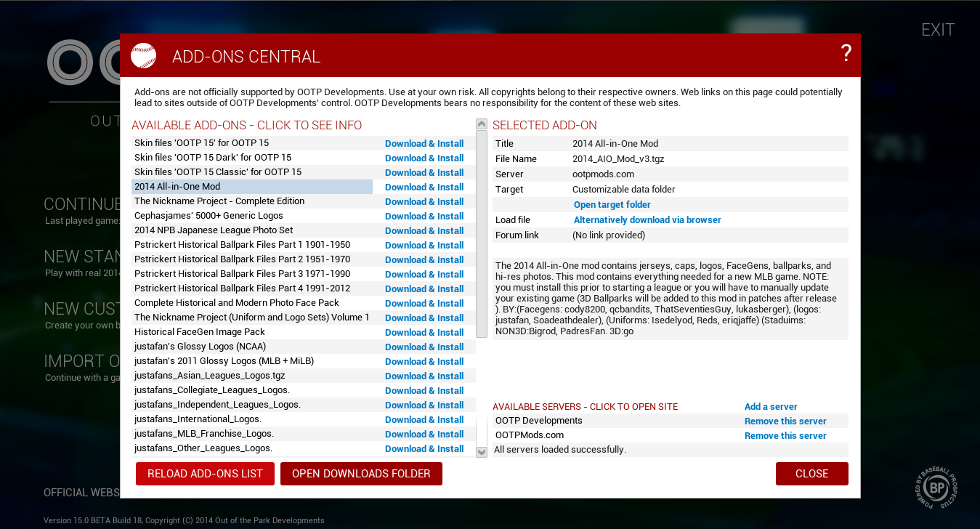Click the scroll-up arrow on the add-ons list

tap(480, 124)
